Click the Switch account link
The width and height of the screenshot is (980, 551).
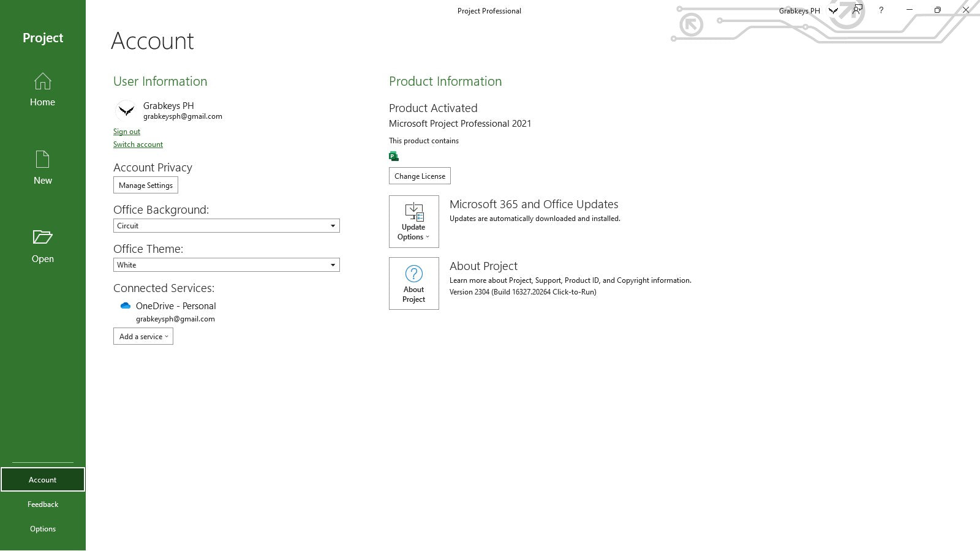point(138,144)
